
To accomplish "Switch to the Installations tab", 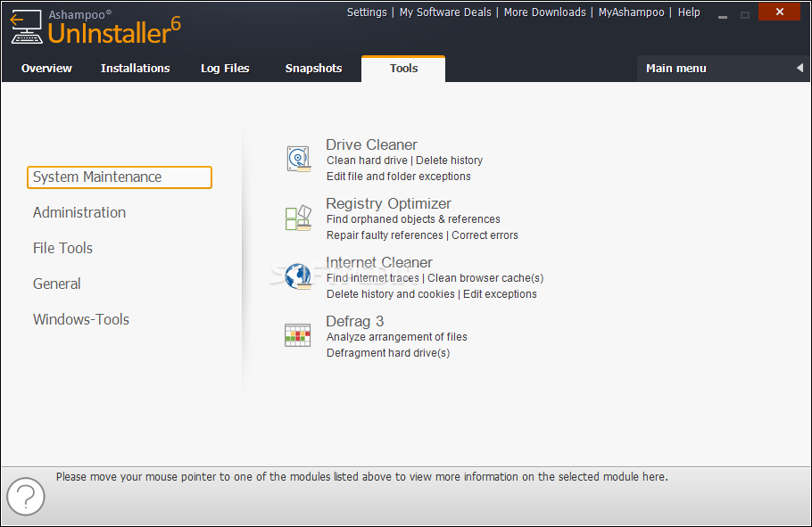I will (135, 69).
